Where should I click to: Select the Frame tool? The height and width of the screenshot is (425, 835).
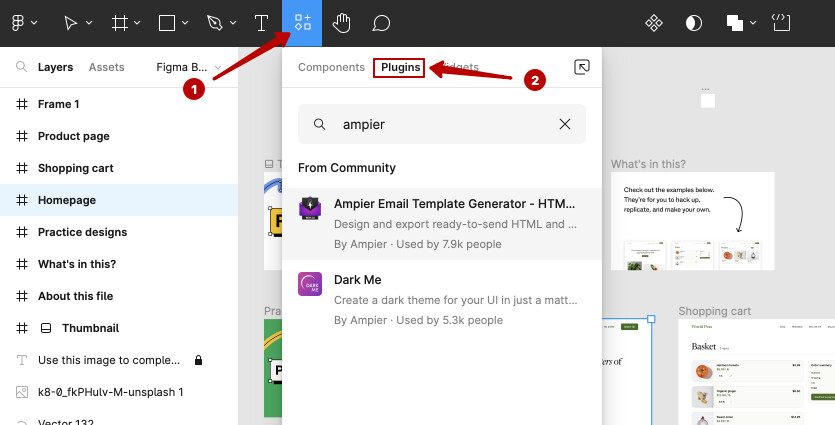119,23
